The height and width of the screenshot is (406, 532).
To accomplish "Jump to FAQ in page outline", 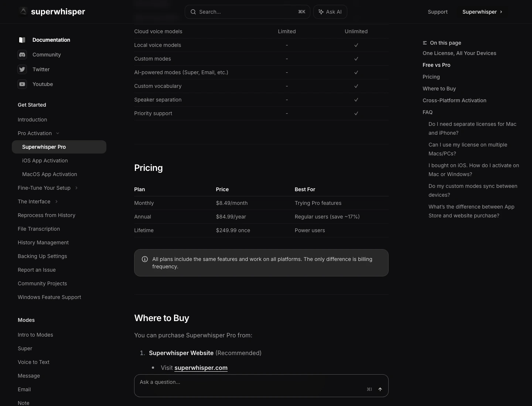I will (x=427, y=112).
